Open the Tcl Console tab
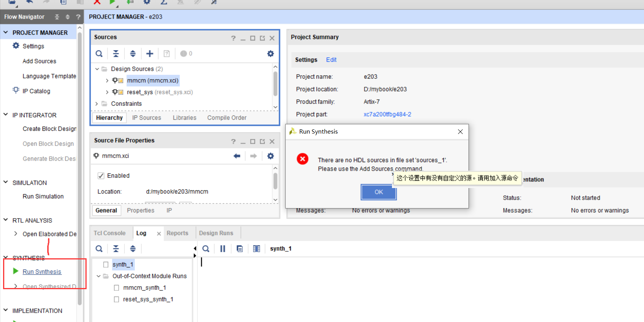This screenshot has height=322, width=644. [x=109, y=233]
